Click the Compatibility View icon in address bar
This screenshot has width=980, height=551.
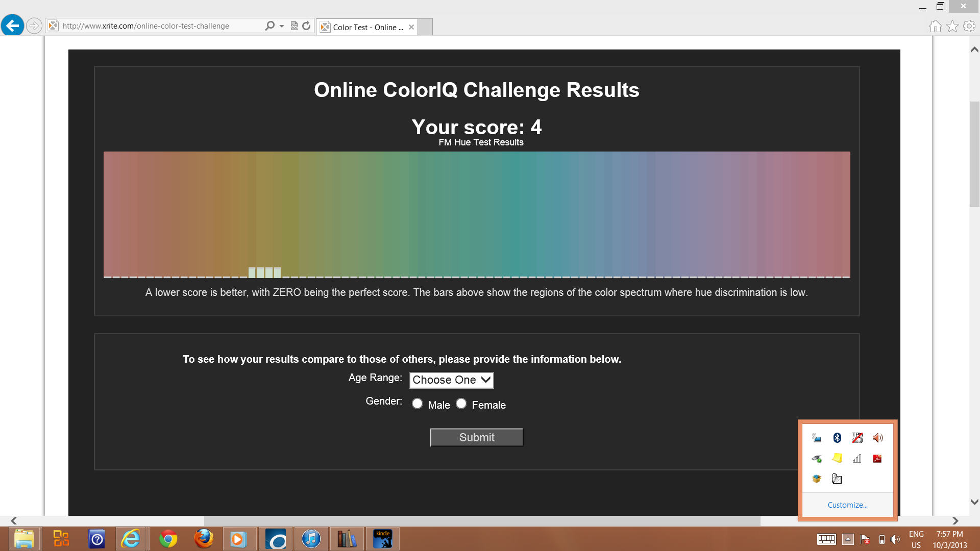(x=294, y=26)
